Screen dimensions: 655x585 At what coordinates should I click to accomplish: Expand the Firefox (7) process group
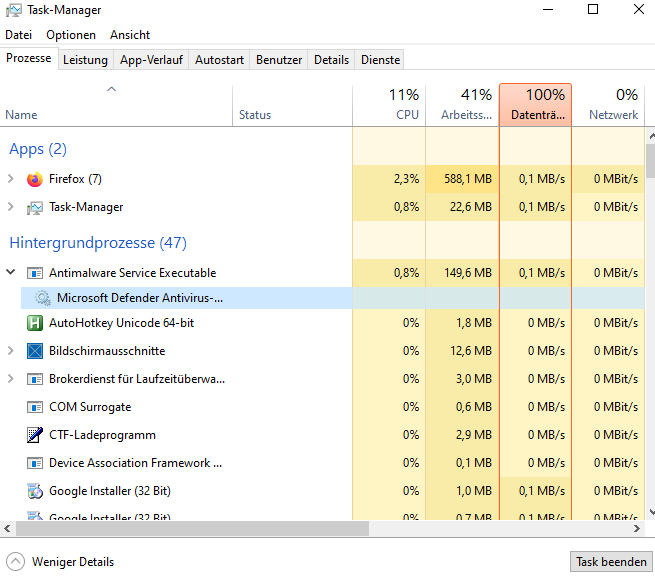[x=11, y=179]
